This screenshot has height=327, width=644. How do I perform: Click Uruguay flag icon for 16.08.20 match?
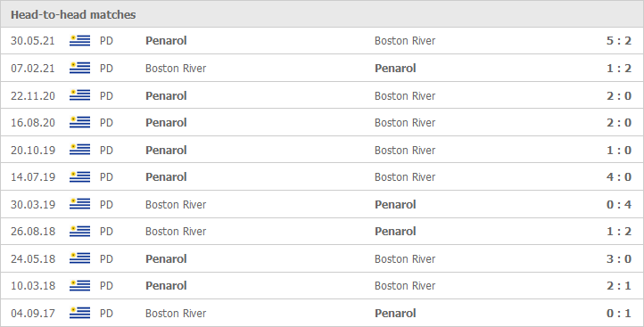click(79, 122)
